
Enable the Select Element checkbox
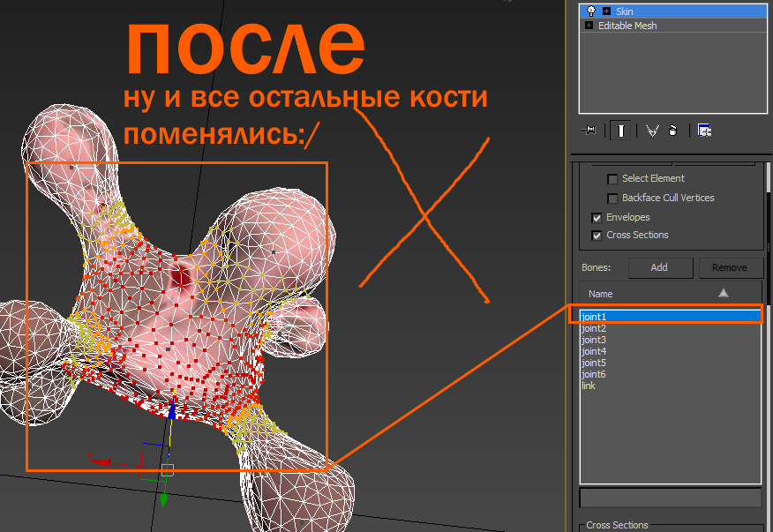612,178
